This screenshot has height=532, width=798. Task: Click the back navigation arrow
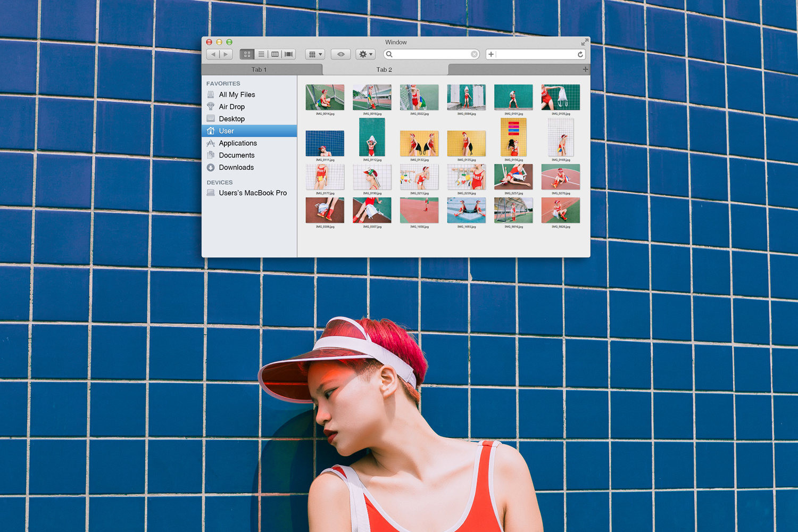pos(213,54)
